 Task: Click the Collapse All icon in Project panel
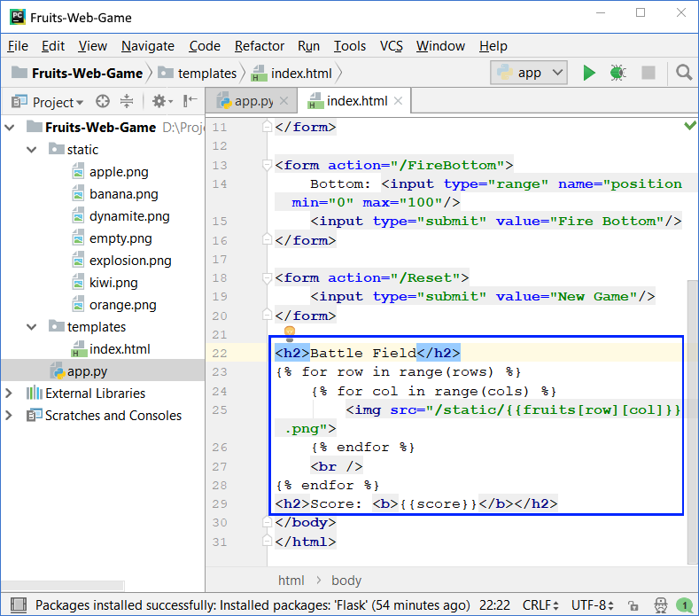click(127, 102)
